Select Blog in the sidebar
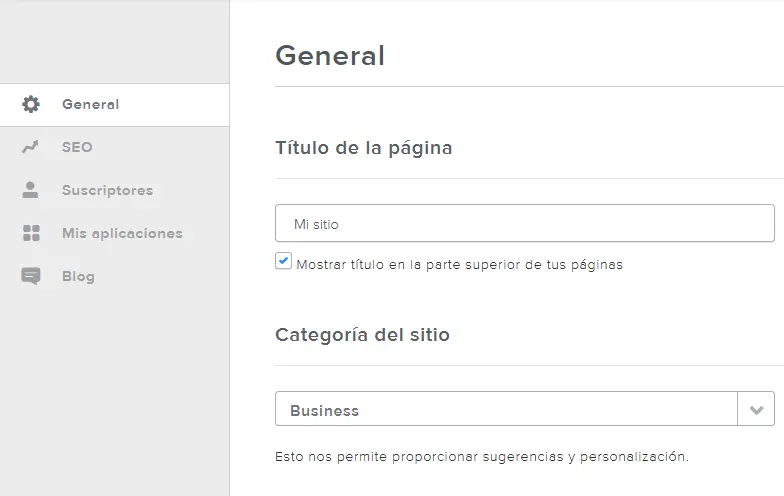The image size is (784, 496). pos(78,276)
